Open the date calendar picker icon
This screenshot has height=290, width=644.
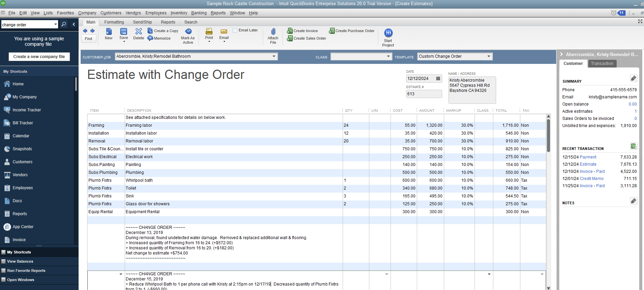438,79
